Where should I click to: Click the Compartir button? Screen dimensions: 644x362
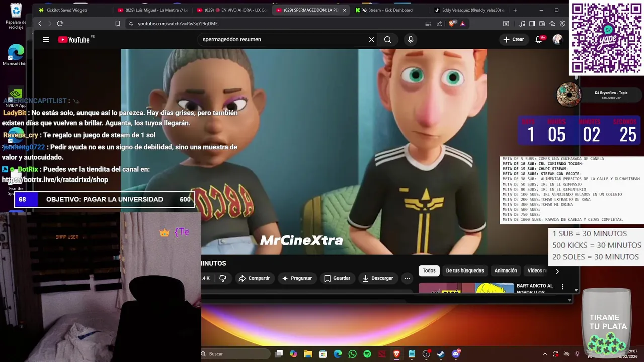point(254,278)
